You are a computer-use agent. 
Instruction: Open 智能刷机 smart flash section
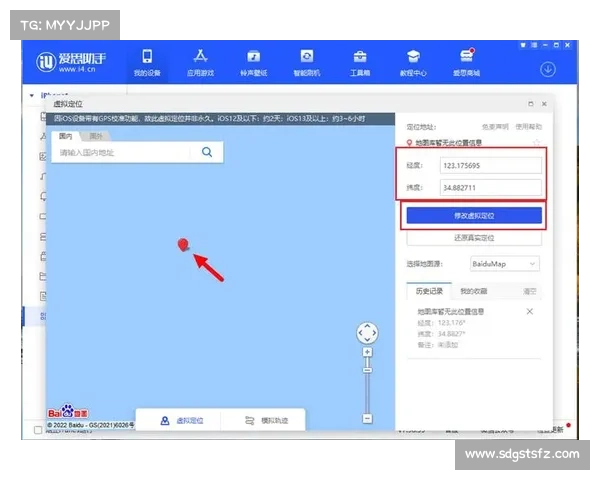307,63
